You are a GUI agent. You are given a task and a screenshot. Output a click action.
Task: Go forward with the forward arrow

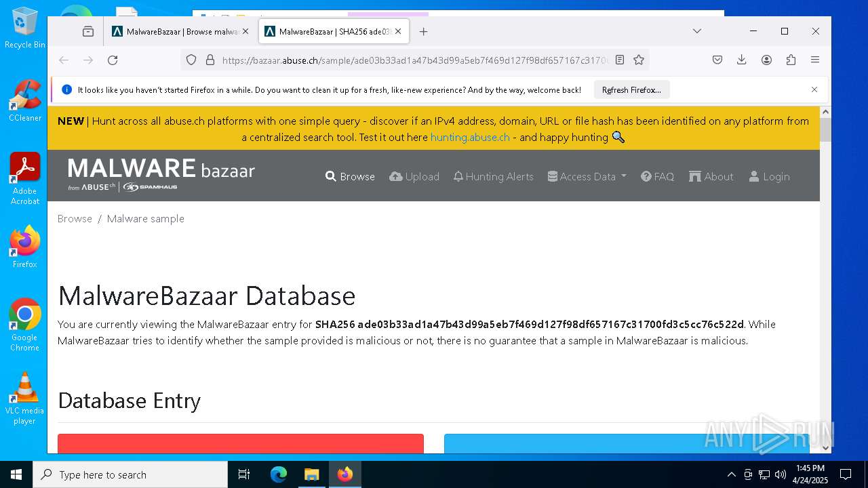point(88,60)
